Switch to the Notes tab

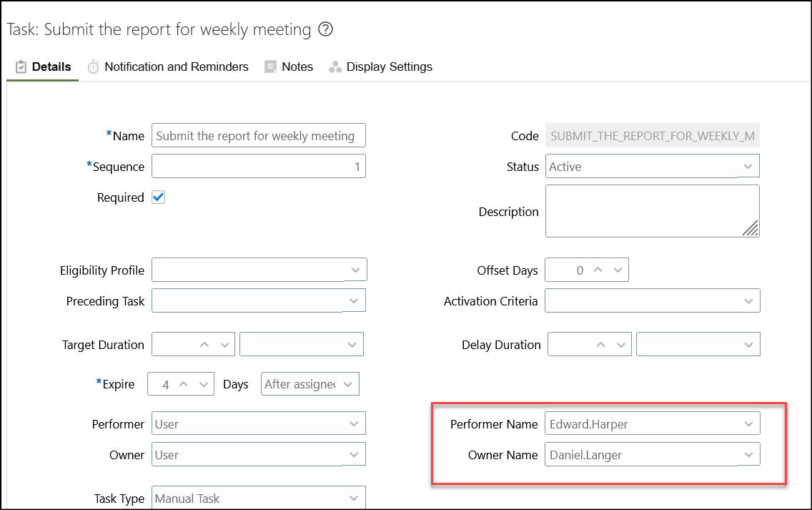point(297,66)
